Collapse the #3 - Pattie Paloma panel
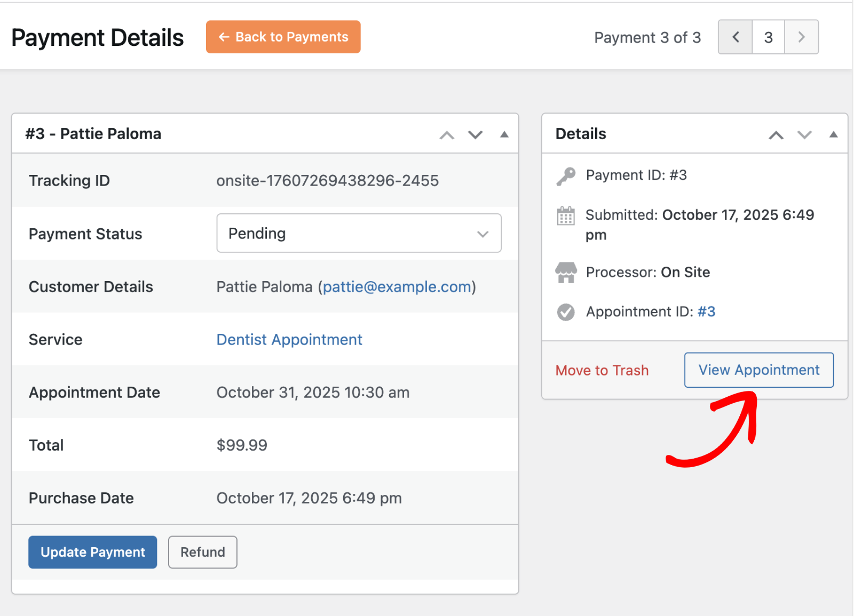This screenshot has width=854, height=616. pyautogui.click(x=504, y=135)
